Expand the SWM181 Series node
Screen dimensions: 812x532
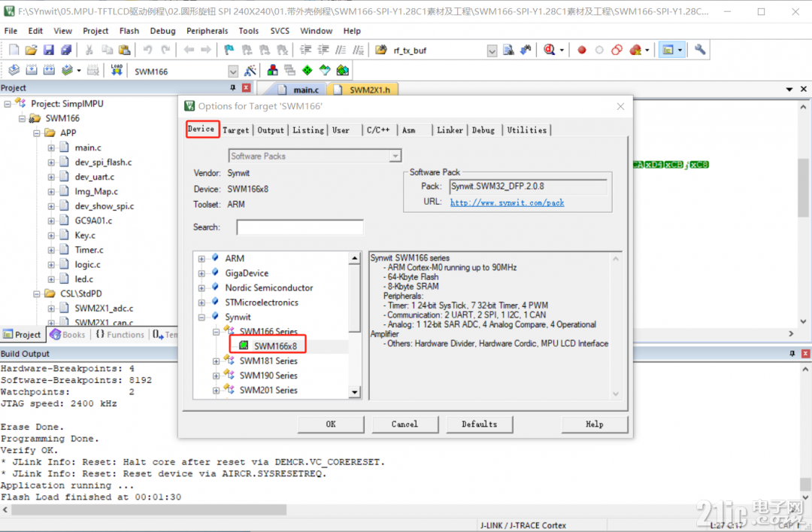pyautogui.click(x=216, y=361)
